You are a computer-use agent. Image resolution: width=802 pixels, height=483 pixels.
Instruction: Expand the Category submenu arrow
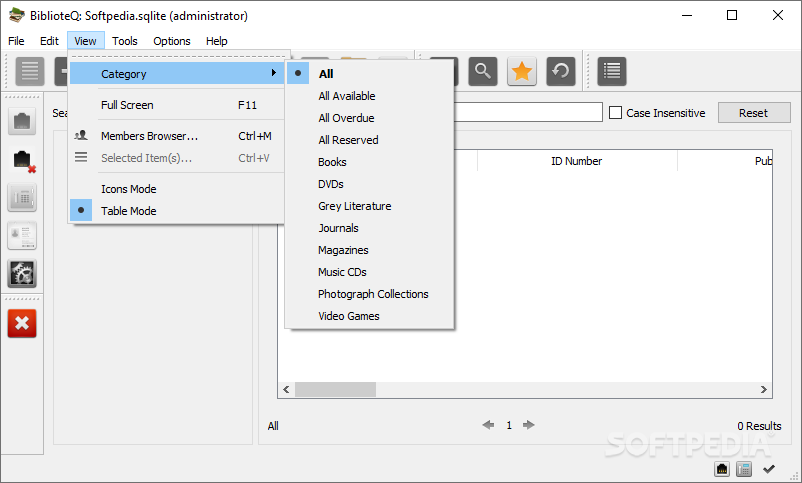coord(274,73)
